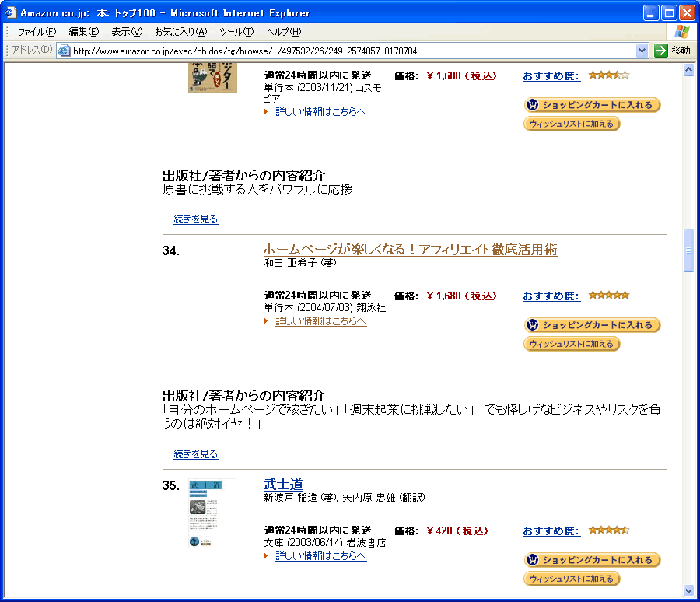Open the アフィリエイト徹底活用術 book title link
Image resolution: width=700 pixels, height=602 pixels.
(410, 250)
